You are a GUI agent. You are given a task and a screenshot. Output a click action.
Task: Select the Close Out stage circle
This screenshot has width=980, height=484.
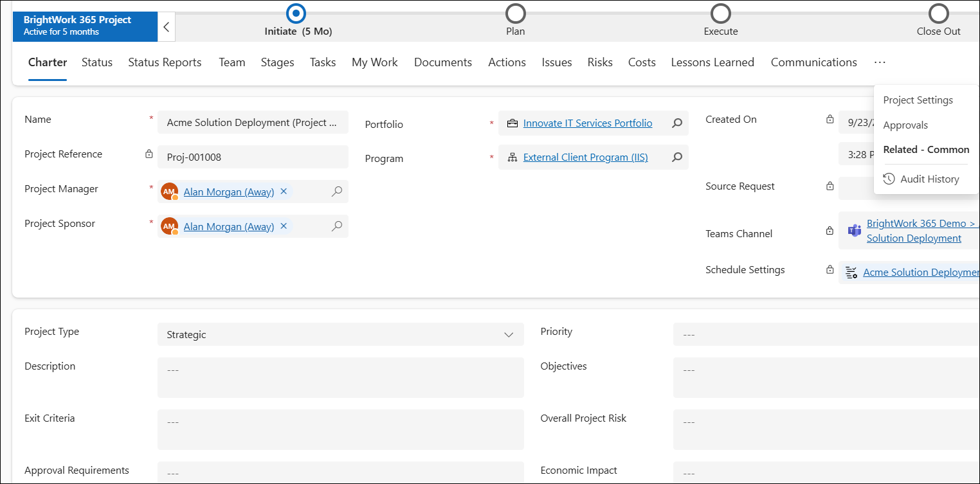[x=939, y=13]
